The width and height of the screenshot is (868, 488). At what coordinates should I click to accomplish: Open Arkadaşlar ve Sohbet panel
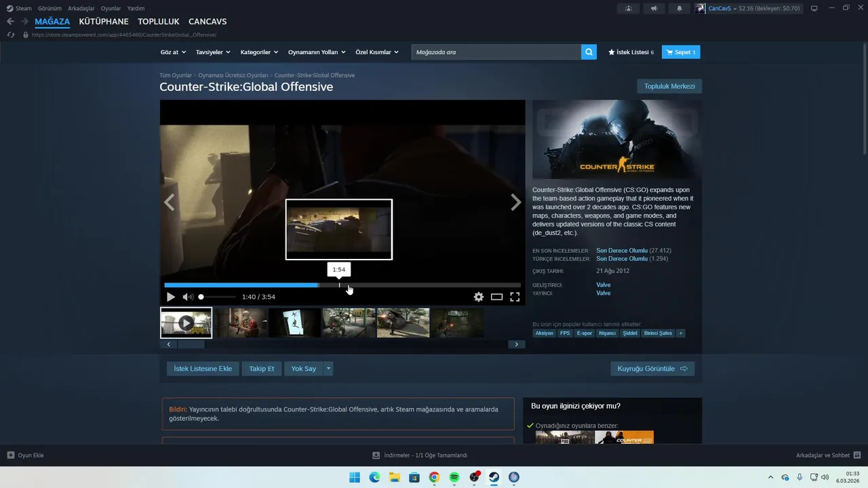(828, 455)
